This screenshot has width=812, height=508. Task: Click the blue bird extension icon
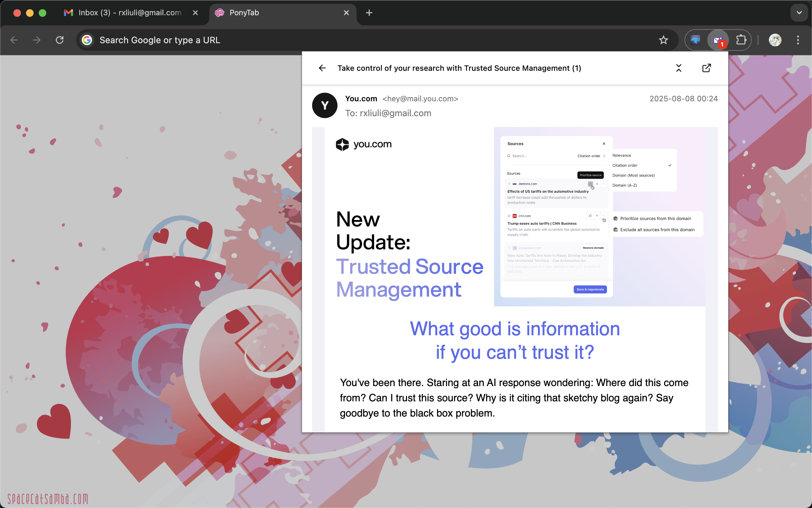[696, 40]
